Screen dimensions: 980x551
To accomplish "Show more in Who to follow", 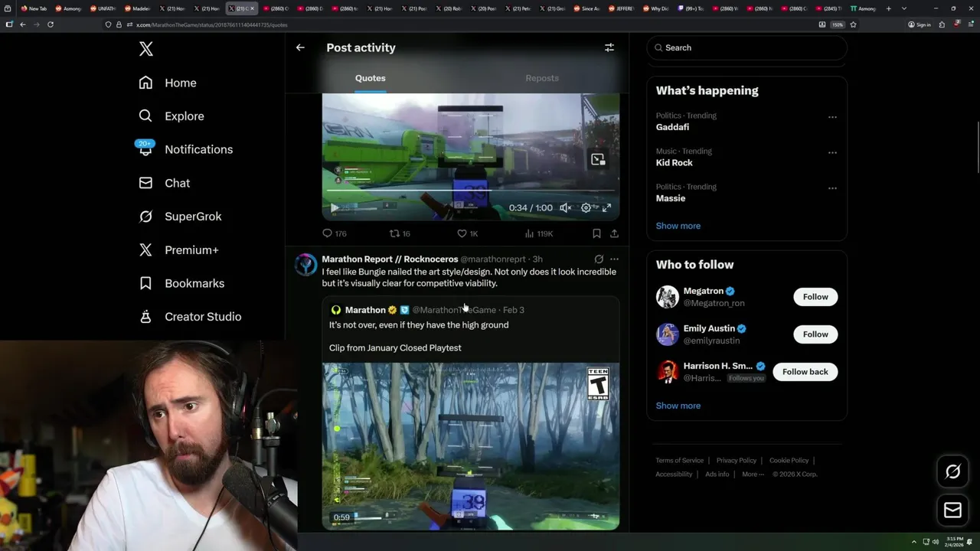I will point(678,406).
